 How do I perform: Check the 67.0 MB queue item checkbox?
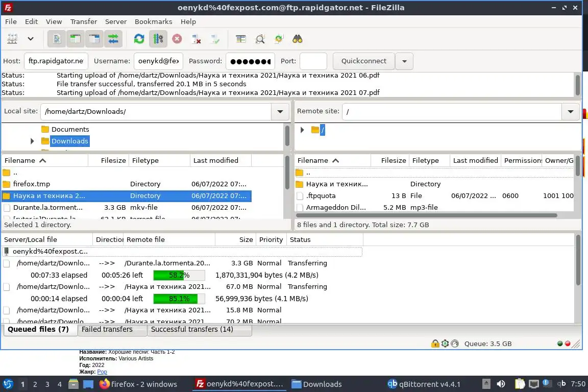6,286
